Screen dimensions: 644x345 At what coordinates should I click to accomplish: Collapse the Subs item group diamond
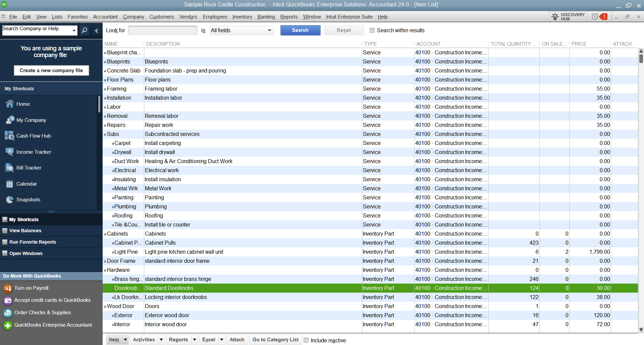coord(105,134)
